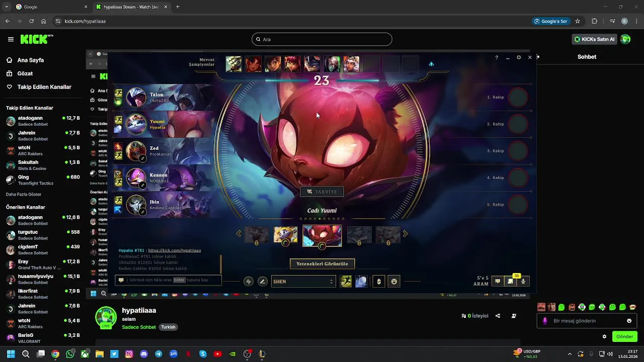Expand Daha Fazla Göster

(24, 194)
